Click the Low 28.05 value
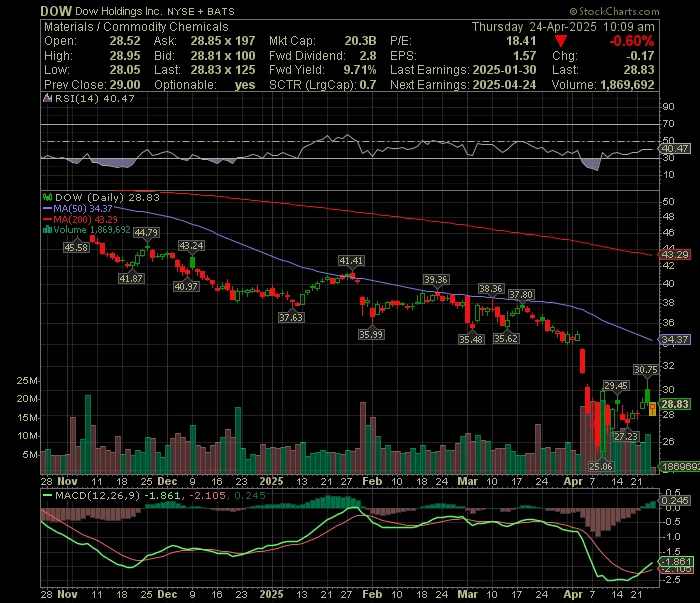This screenshot has width=700, height=603. (x=125, y=70)
